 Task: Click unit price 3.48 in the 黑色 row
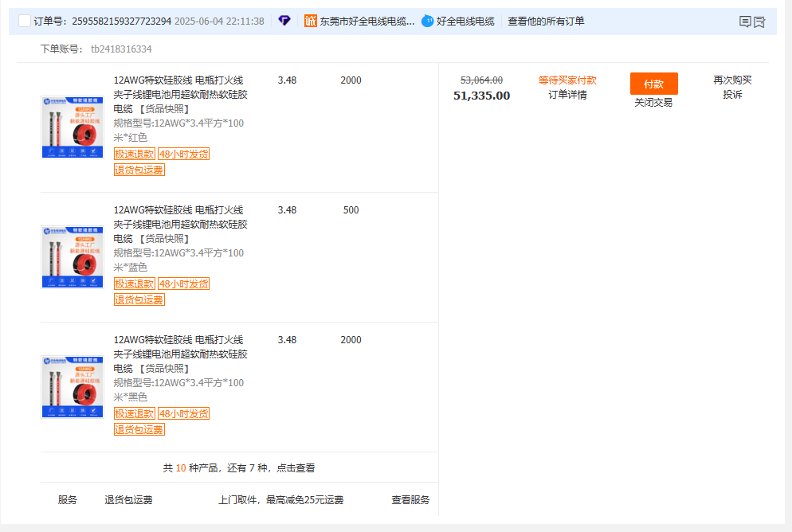[287, 340]
